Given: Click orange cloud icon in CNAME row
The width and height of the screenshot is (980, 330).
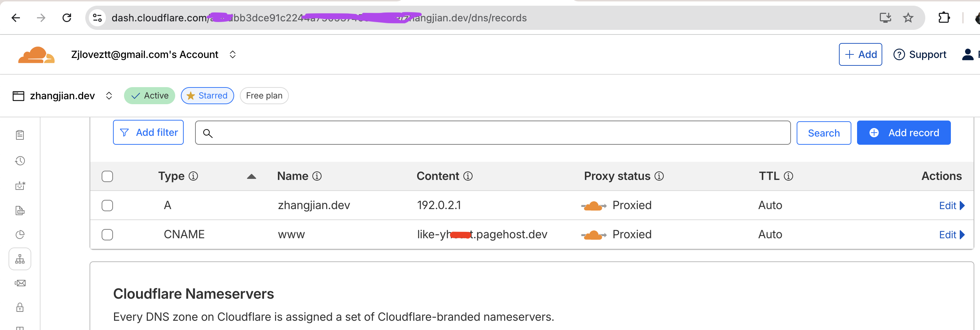Looking at the screenshot, I should click(594, 235).
